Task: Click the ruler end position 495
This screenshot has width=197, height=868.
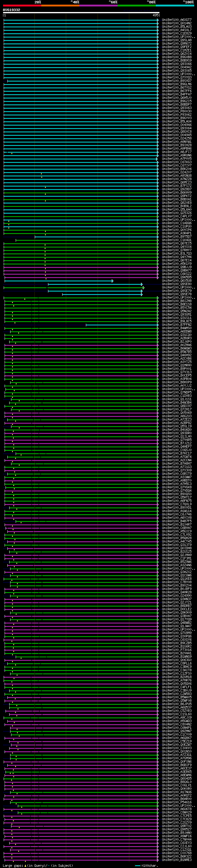Action: [155, 15]
